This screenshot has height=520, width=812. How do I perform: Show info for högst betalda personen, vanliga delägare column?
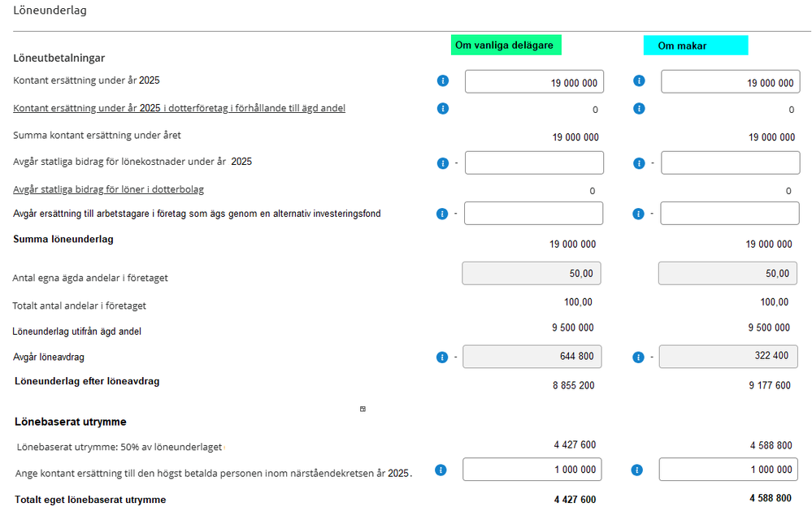(x=441, y=470)
